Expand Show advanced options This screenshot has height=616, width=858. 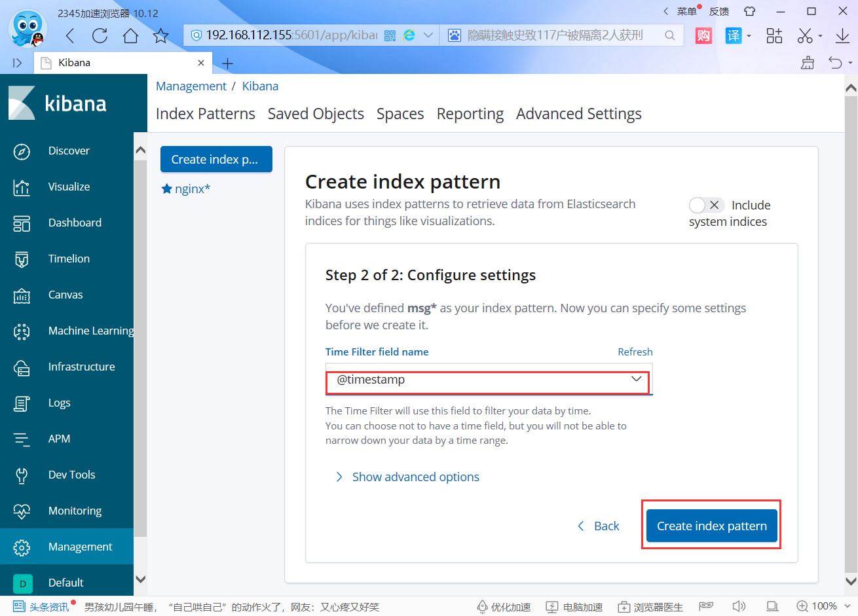click(x=407, y=477)
